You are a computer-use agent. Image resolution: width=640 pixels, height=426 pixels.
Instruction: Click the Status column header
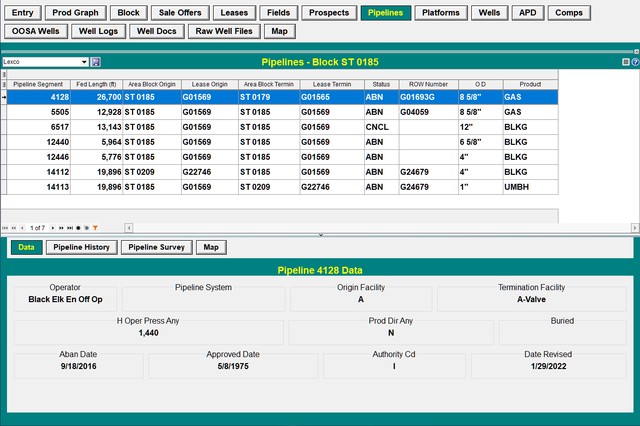point(380,84)
